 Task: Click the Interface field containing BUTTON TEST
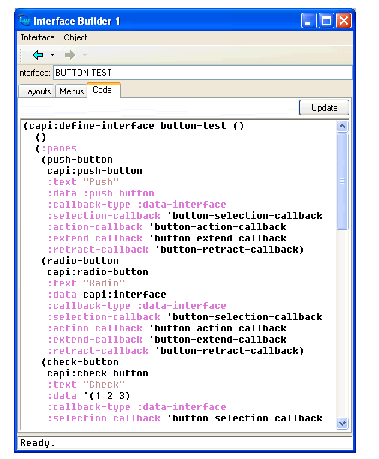[x=203, y=72]
